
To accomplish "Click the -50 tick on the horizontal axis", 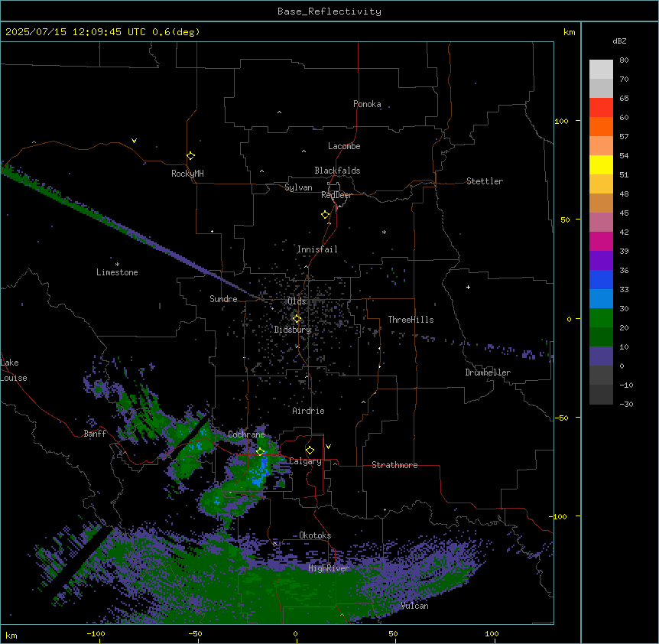I will [195, 633].
